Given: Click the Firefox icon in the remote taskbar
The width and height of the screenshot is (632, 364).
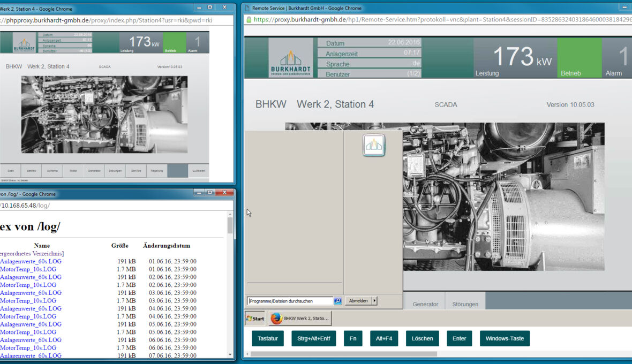Looking at the screenshot, I should click(276, 318).
